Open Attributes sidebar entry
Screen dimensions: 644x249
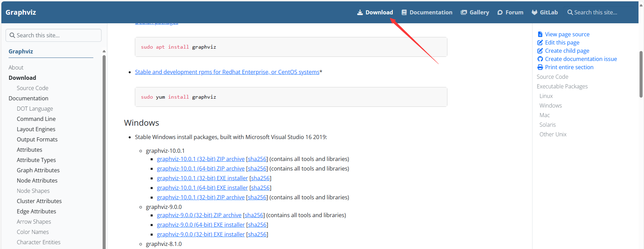click(30, 150)
